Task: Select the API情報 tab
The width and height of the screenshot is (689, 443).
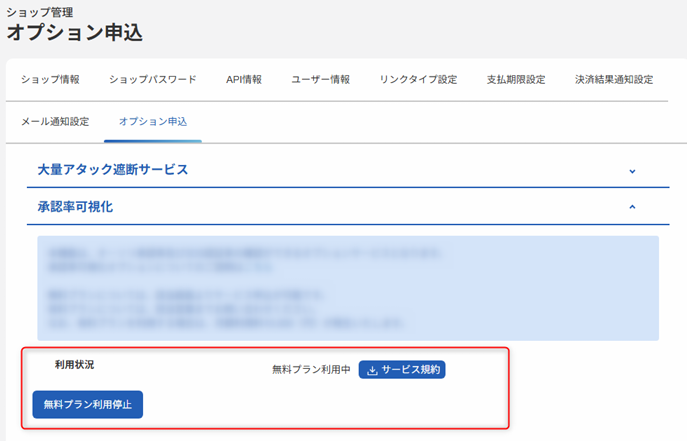Action: click(x=244, y=80)
